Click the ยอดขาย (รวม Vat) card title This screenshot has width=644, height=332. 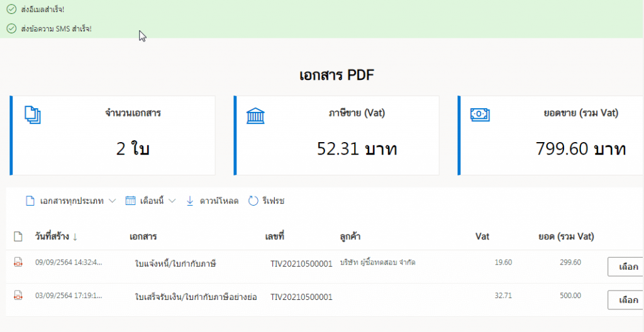click(580, 113)
